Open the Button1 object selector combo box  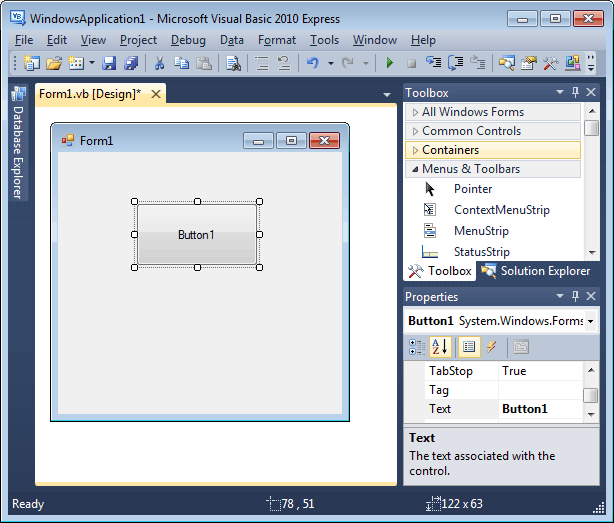pyautogui.click(x=501, y=321)
